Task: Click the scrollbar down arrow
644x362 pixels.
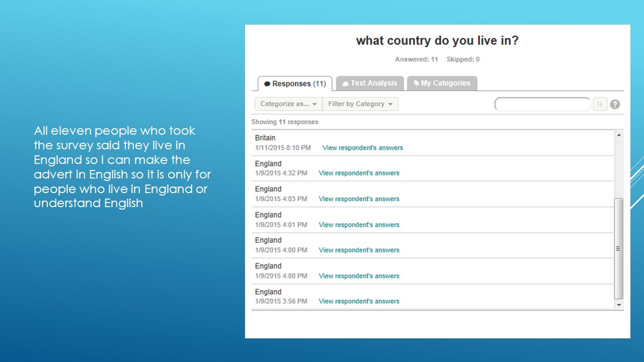Action: point(619,305)
